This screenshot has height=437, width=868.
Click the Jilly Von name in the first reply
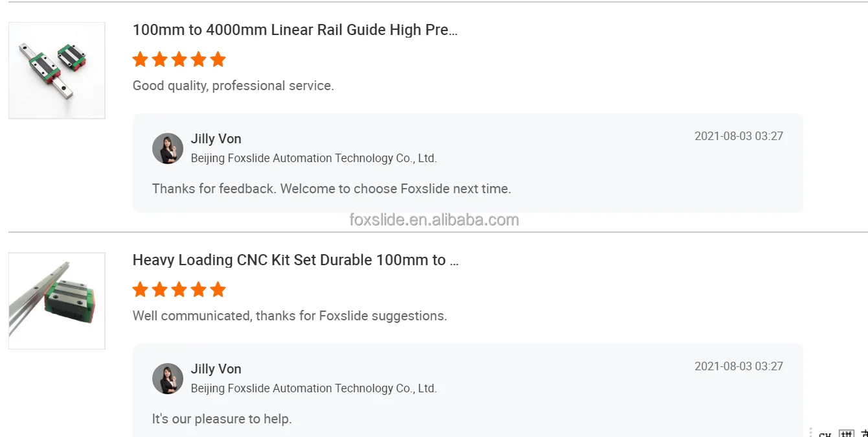click(216, 139)
